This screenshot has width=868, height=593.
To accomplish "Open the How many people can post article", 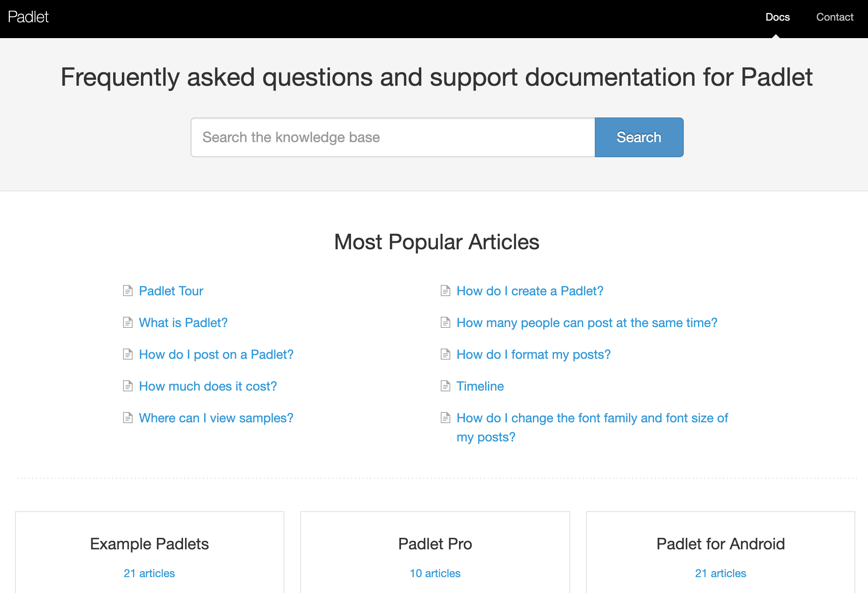I will tap(586, 323).
